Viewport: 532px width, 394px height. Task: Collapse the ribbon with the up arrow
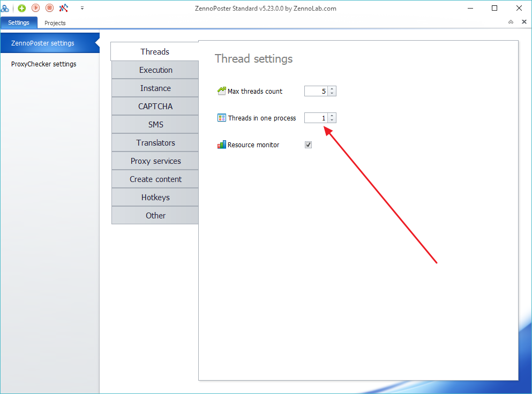[511, 22]
